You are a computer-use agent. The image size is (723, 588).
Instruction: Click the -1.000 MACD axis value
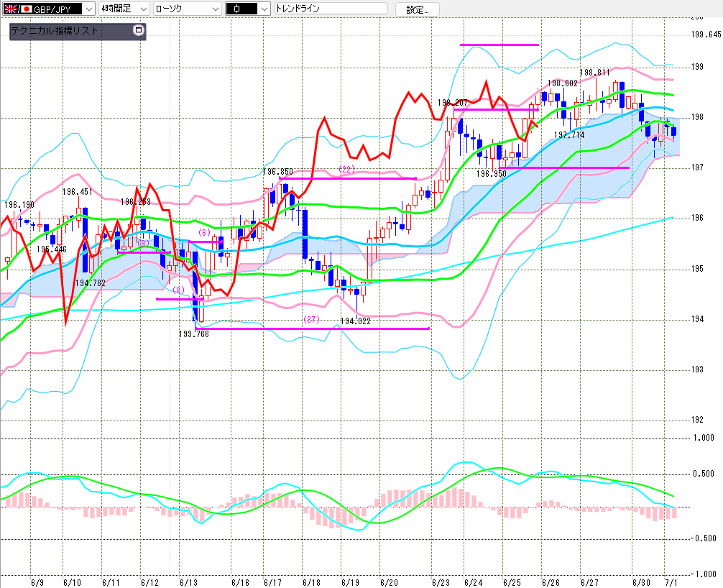click(x=703, y=574)
